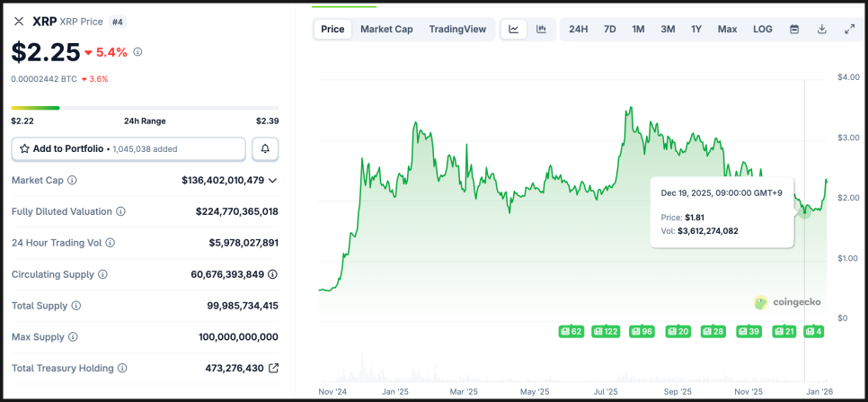Select the 1Y time range
The width and height of the screenshot is (868, 402).
(696, 29)
